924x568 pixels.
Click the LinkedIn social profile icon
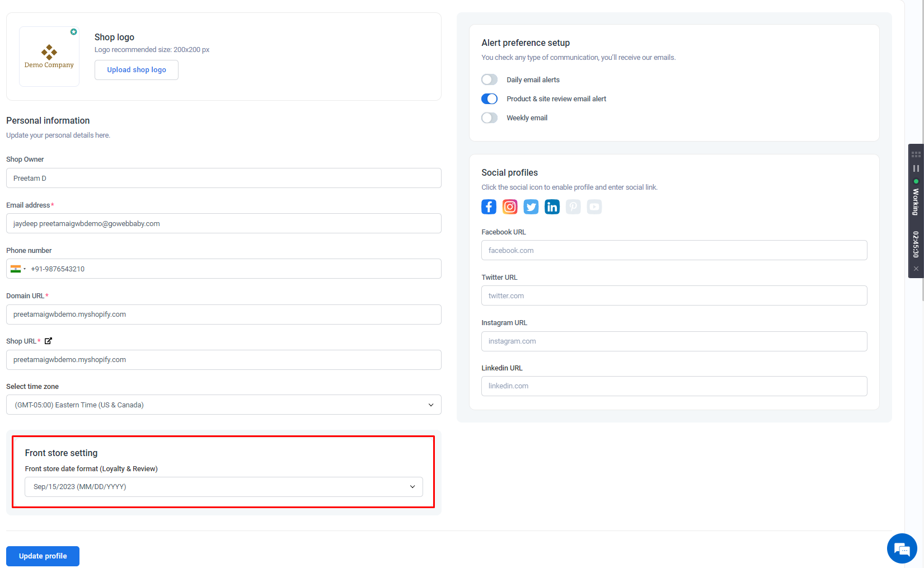click(x=552, y=207)
